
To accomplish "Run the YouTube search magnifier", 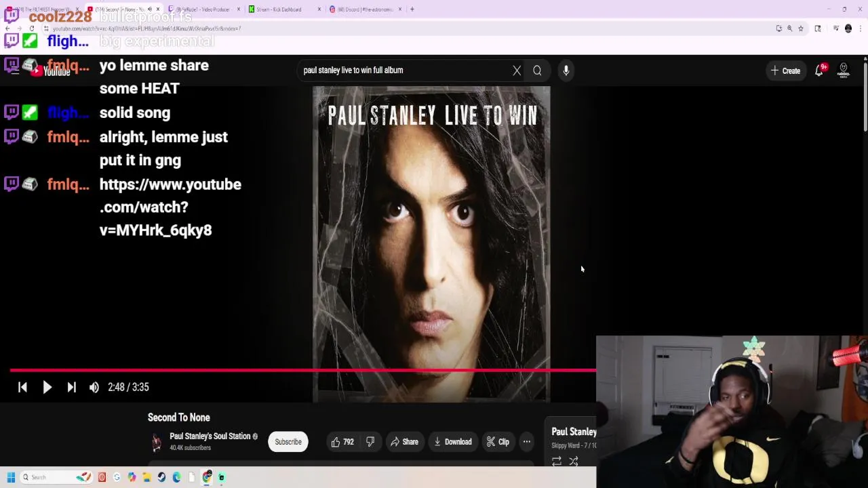I will (x=537, y=70).
